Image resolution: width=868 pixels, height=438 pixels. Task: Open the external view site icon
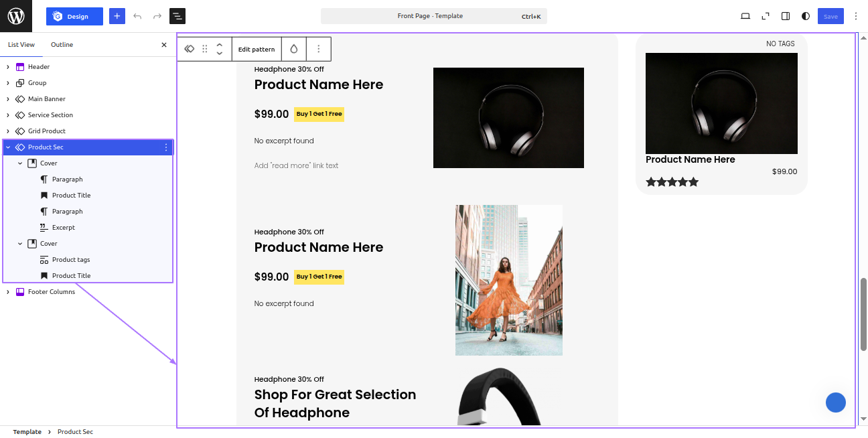point(766,16)
